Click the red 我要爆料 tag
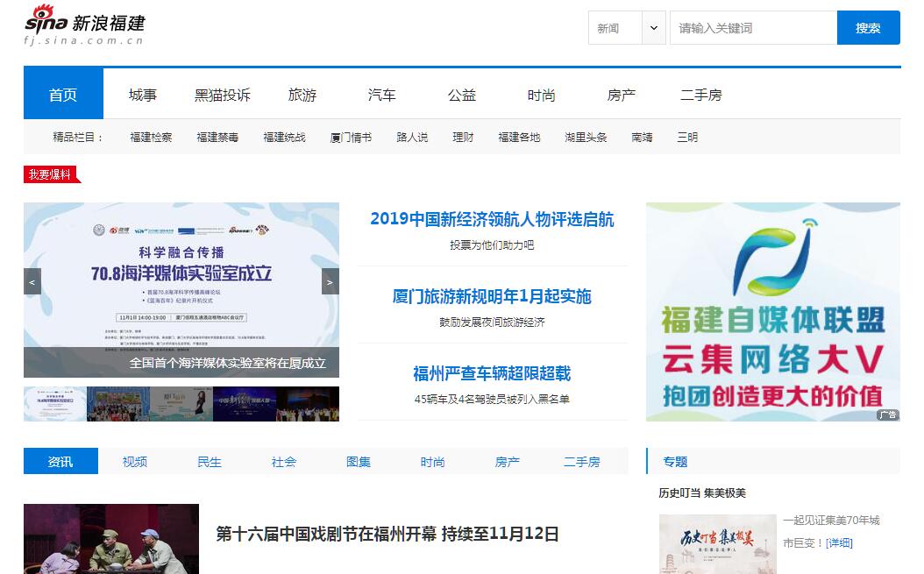924x574 pixels. [x=51, y=174]
